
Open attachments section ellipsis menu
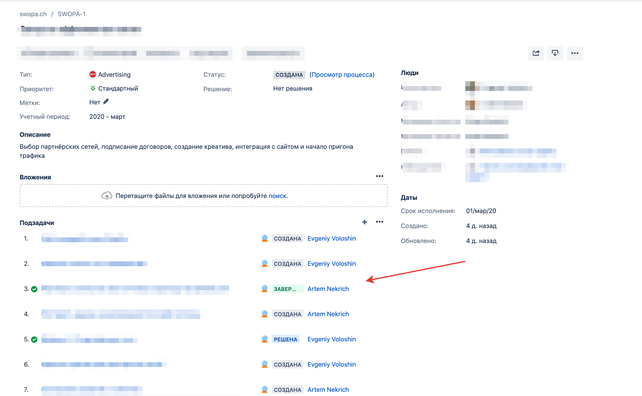pos(380,176)
